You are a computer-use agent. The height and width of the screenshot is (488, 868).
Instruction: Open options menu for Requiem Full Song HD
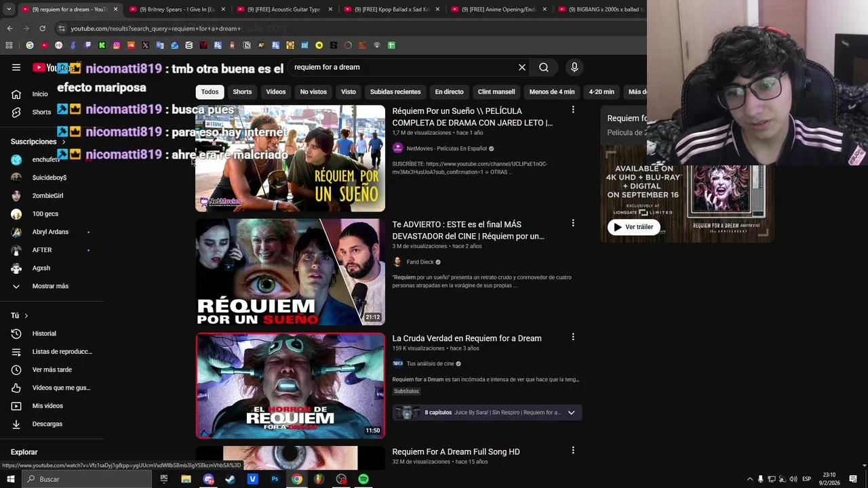[x=573, y=450]
